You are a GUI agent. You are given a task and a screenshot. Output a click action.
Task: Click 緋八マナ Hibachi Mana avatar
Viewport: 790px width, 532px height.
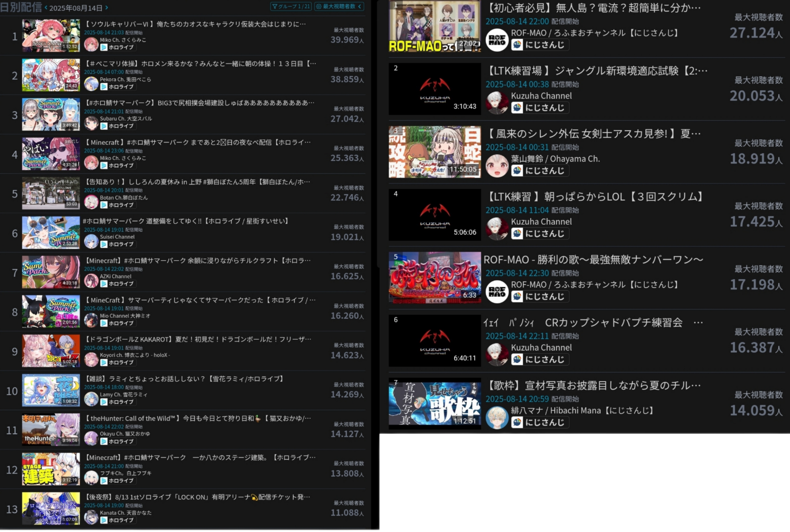click(x=497, y=417)
